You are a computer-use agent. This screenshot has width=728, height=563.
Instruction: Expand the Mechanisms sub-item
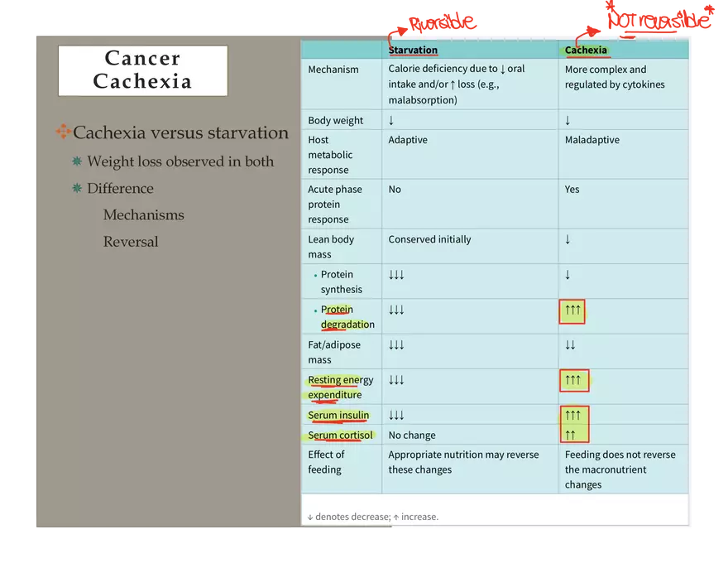coord(143,214)
